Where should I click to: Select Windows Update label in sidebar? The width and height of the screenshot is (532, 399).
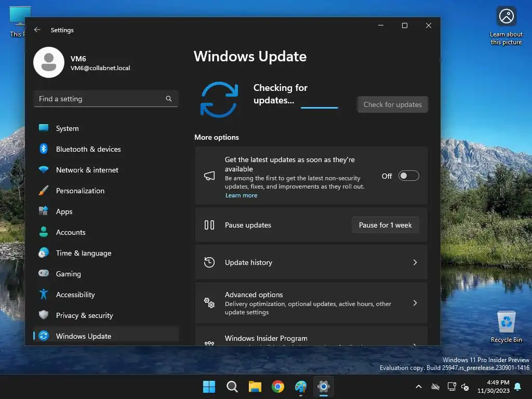[x=84, y=336]
